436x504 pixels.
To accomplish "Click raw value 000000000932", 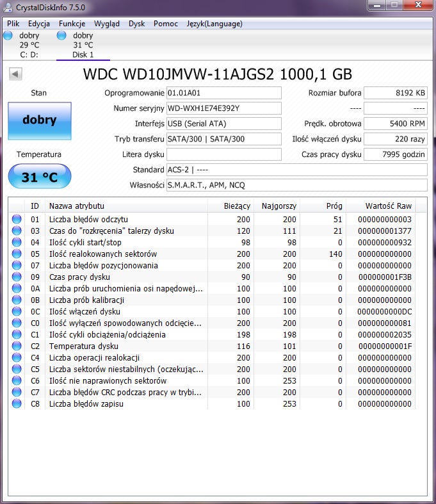I will pyautogui.click(x=385, y=242).
